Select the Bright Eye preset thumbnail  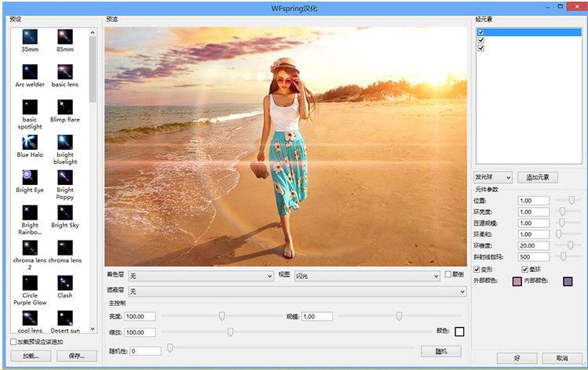pos(30,176)
